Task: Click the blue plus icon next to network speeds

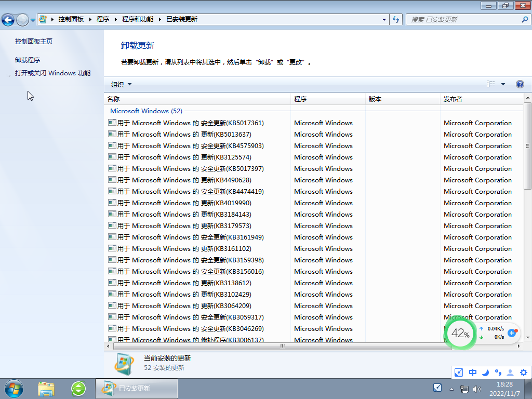Action: (x=512, y=334)
